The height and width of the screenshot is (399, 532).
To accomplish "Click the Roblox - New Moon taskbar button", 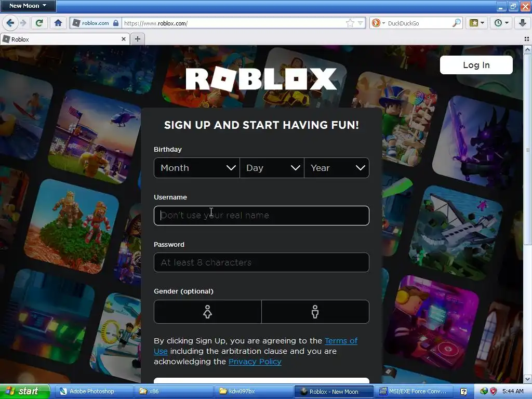I will 334,391.
